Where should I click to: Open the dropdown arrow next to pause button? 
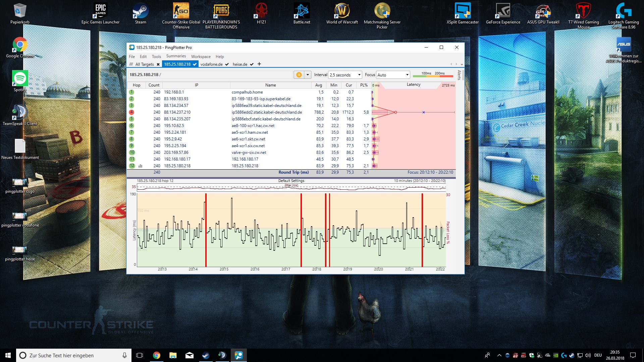[x=308, y=75]
